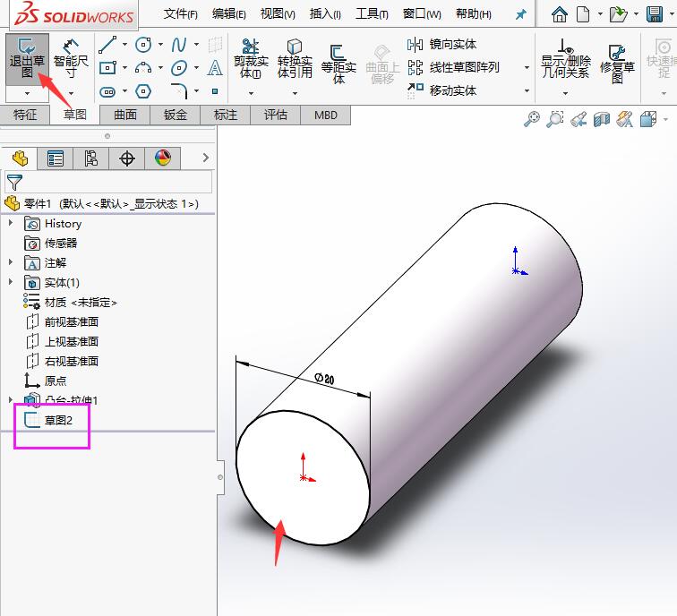Open the Move Entities dropdown arrow

tap(527, 90)
